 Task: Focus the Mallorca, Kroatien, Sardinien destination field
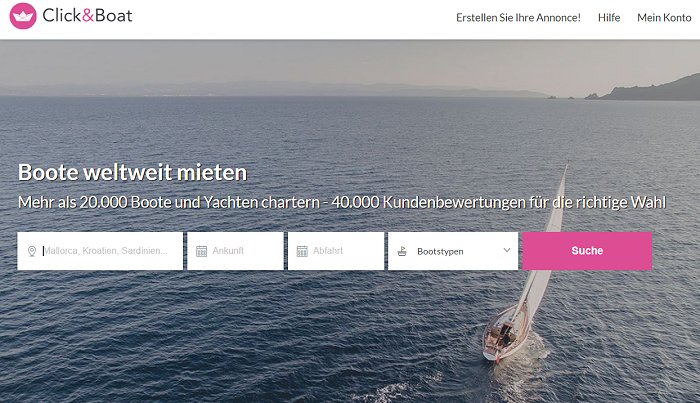point(100,251)
